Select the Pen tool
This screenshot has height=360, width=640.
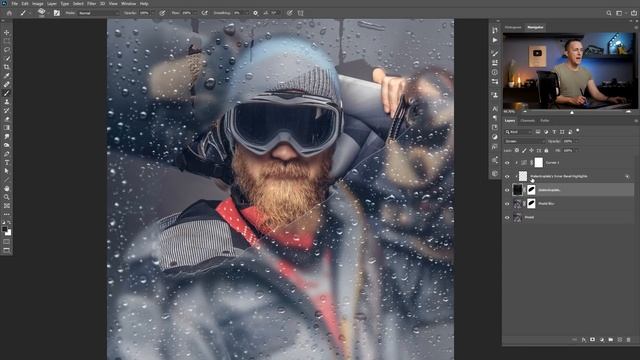click(x=7, y=154)
